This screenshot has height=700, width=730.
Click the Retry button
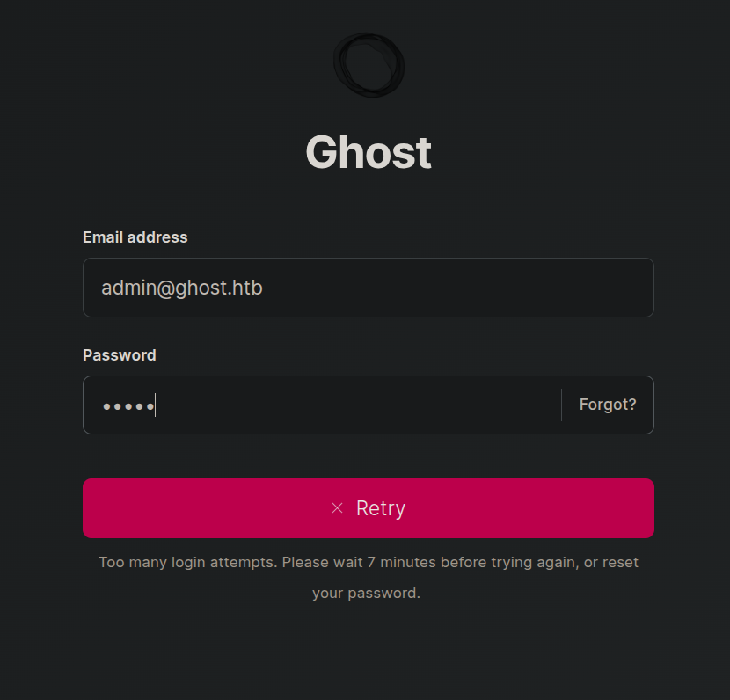[369, 508]
